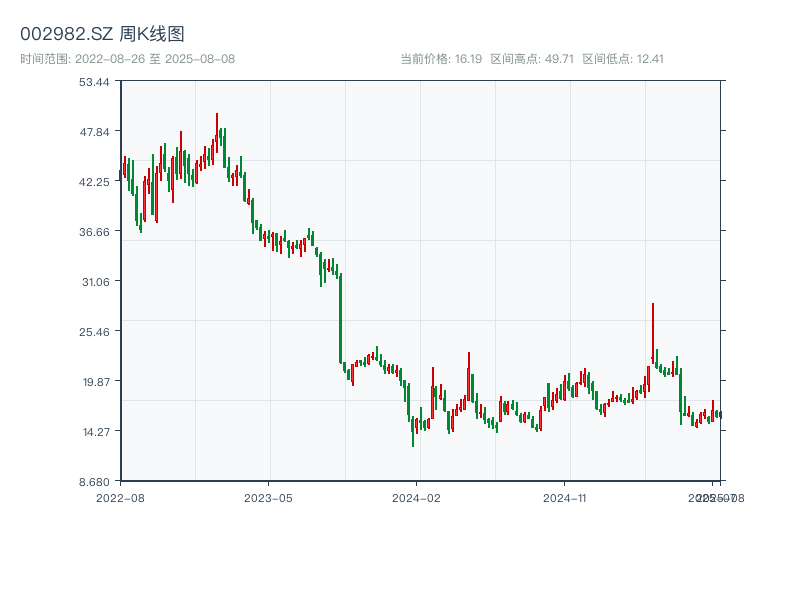Viewport: 800px width, 600px height.
Task: Click the tall green candle of the 2023 plunge
Action: pyautogui.click(x=340, y=318)
